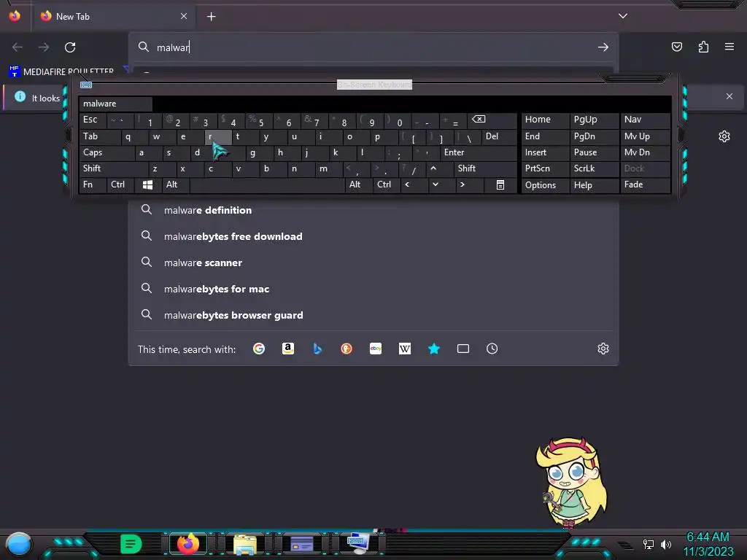The width and height of the screenshot is (747, 560).
Task: Search with eBay this time
Action: coord(376,349)
